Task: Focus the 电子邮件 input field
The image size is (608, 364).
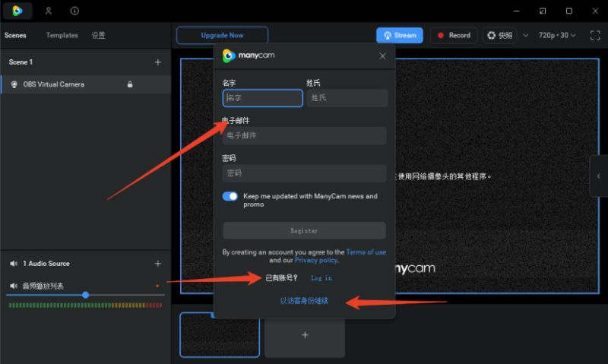Action: tap(305, 136)
